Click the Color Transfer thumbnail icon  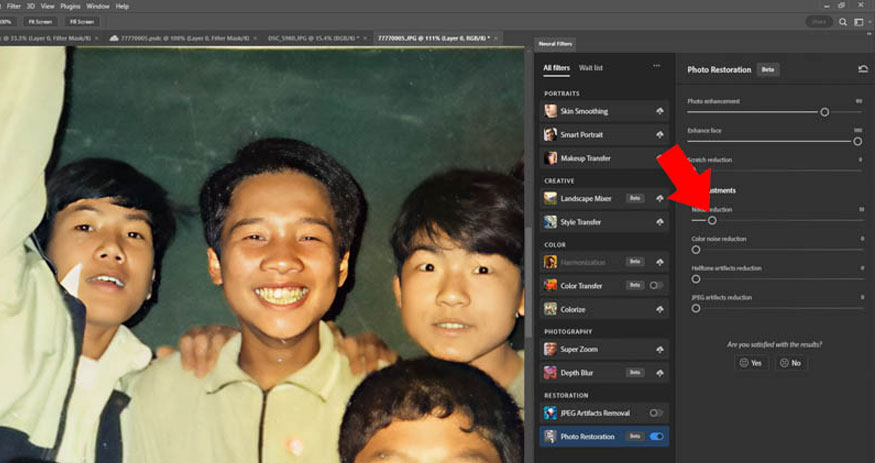pyautogui.click(x=551, y=285)
